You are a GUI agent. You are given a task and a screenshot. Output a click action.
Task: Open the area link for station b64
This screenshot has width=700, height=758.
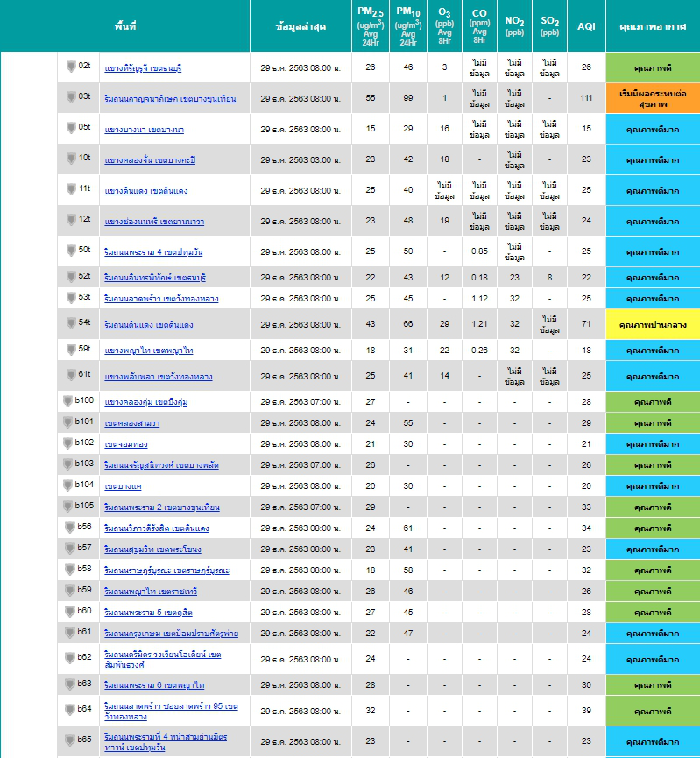pyautogui.click(x=171, y=711)
